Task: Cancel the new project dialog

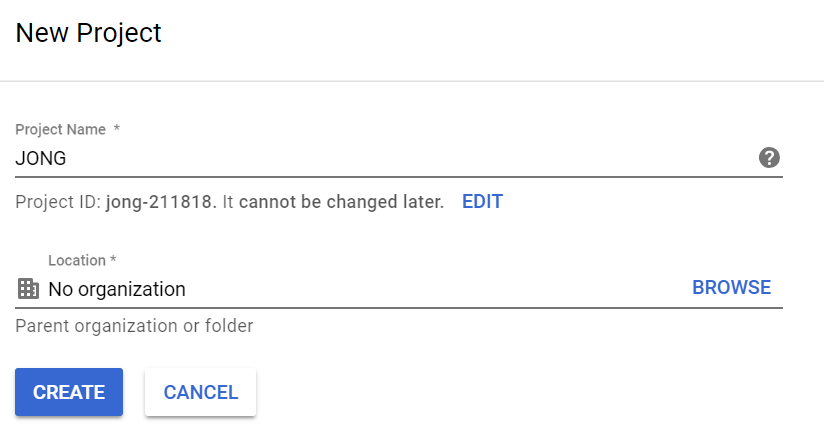Action: click(x=201, y=393)
